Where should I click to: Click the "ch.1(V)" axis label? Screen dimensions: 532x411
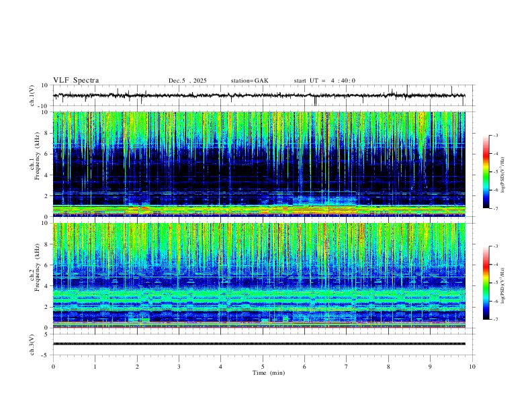[32, 95]
